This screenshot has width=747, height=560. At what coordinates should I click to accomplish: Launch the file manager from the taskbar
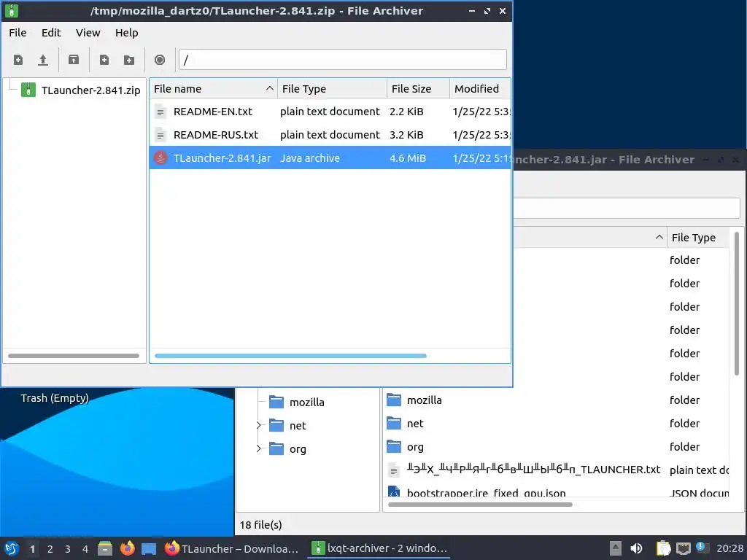(105, 548)
